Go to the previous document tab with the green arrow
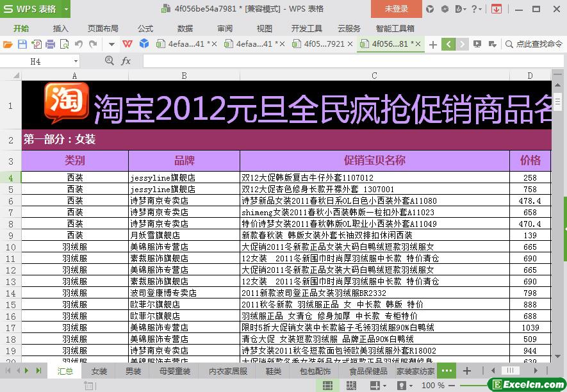This screenshot has width=567, height=392. click(448, 44)
